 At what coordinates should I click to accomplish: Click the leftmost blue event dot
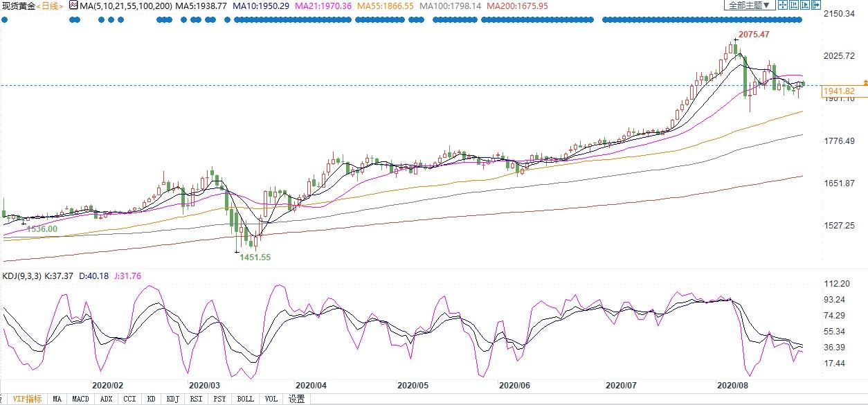coord(3,19)
